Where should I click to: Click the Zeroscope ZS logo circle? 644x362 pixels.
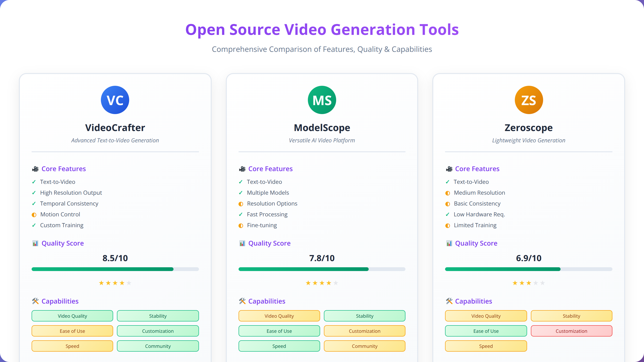pyautogui.click(x=528, y=100)
